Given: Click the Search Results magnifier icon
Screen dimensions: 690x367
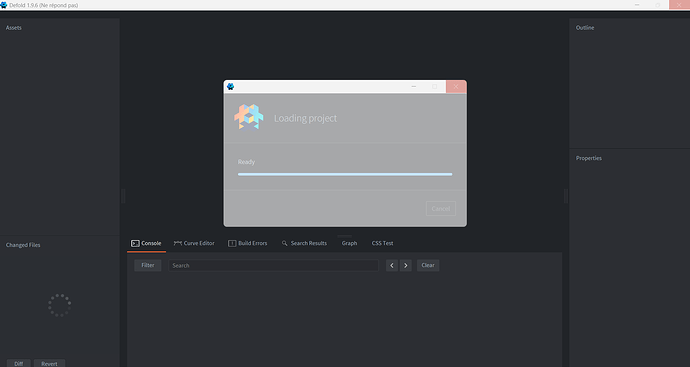Looking at the screenshot, I should point(285,243).
